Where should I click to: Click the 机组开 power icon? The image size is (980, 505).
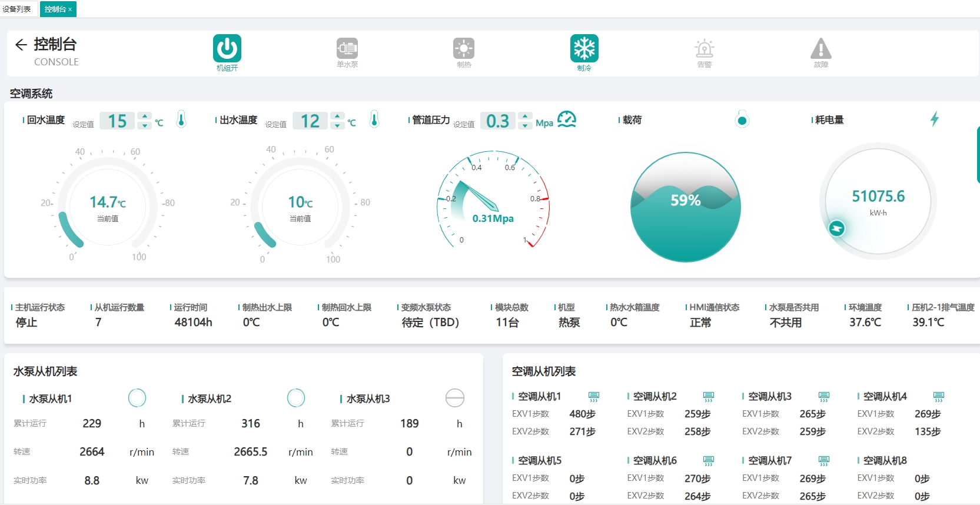tap(227, 48)
